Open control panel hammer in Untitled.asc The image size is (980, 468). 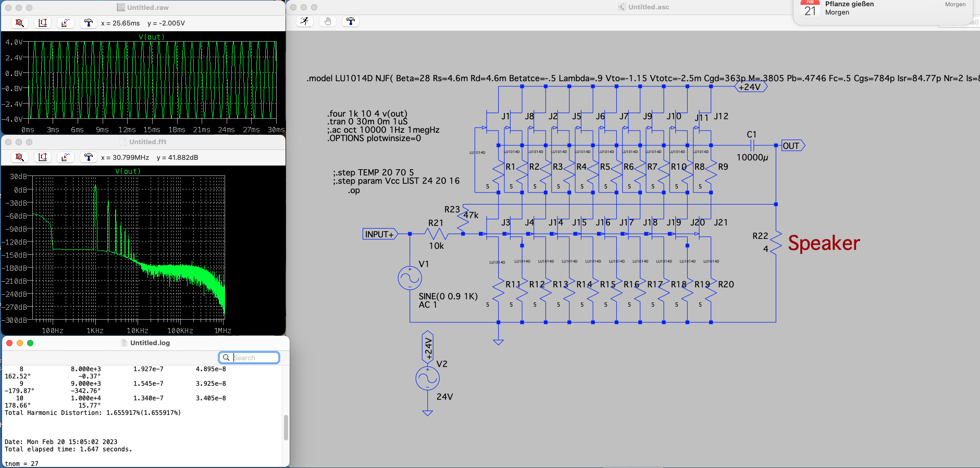coord(351,21)
